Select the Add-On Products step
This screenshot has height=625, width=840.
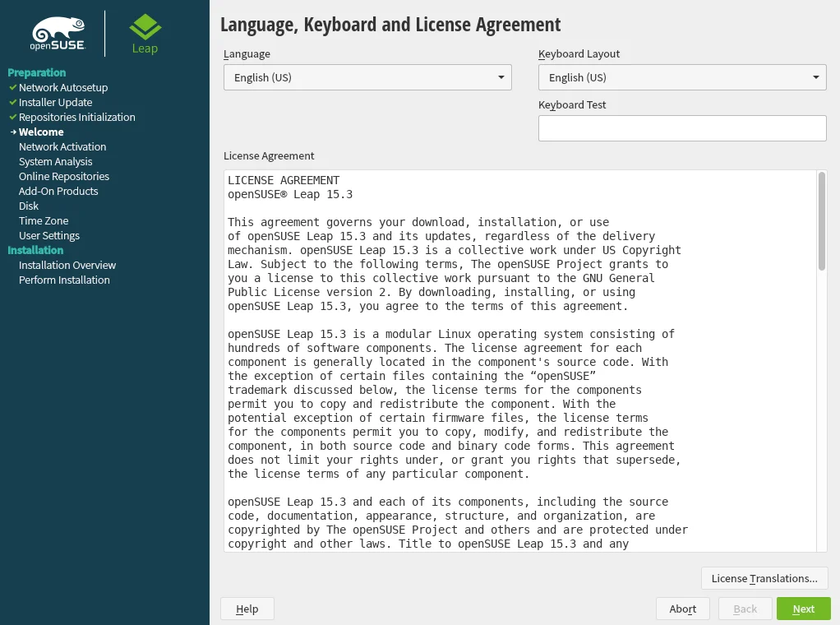58,191
